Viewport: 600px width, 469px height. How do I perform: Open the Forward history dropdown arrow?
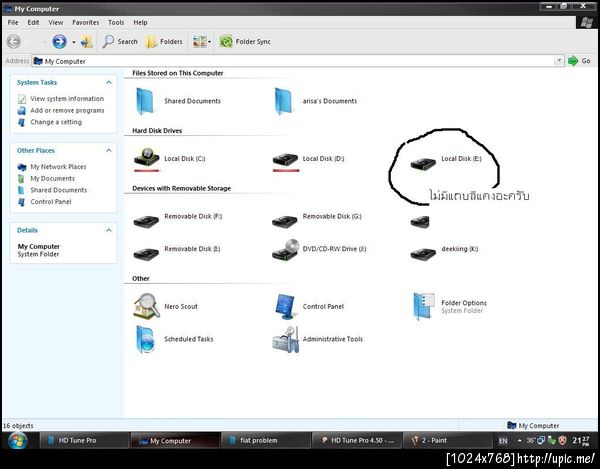click(73, 42)
